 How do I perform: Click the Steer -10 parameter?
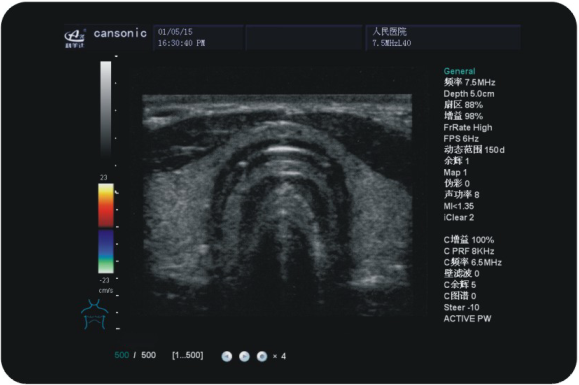(x=461, y=307)
